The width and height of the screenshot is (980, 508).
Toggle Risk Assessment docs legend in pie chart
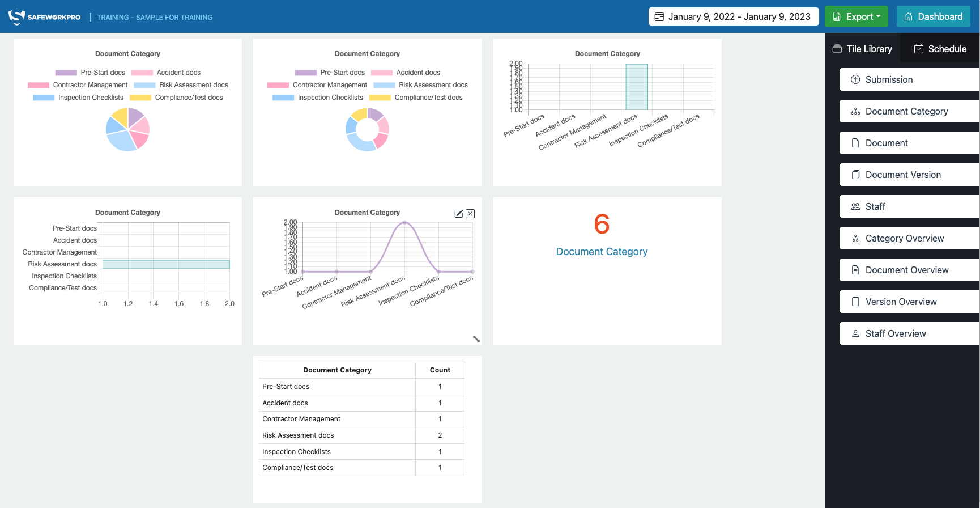pos(181,85)
